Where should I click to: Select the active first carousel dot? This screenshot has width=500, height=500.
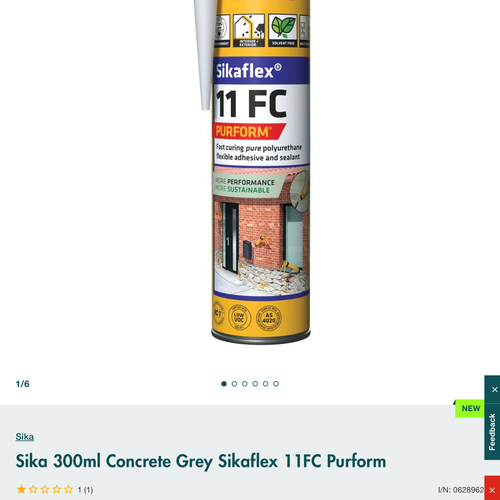tap(224, 384)
